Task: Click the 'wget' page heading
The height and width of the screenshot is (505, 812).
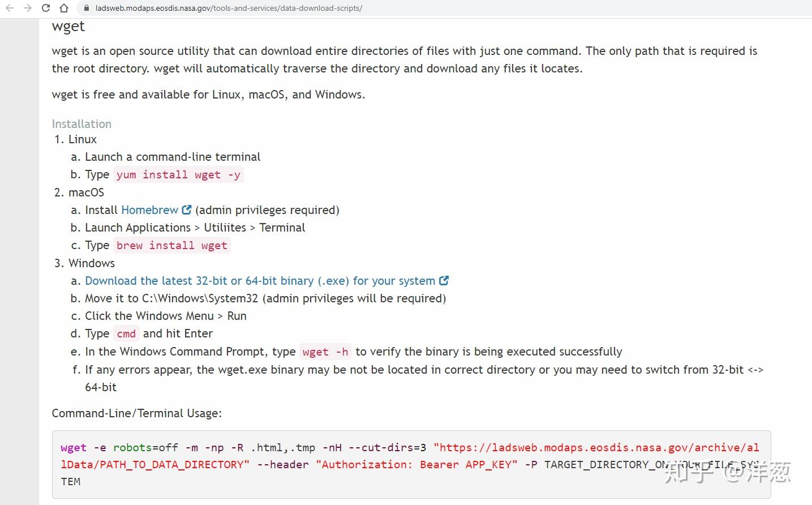Action: [x=68, y=26]
